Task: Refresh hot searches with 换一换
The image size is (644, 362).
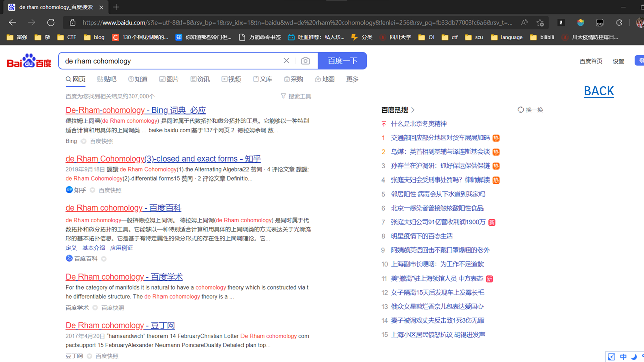Action: [530, 110]
